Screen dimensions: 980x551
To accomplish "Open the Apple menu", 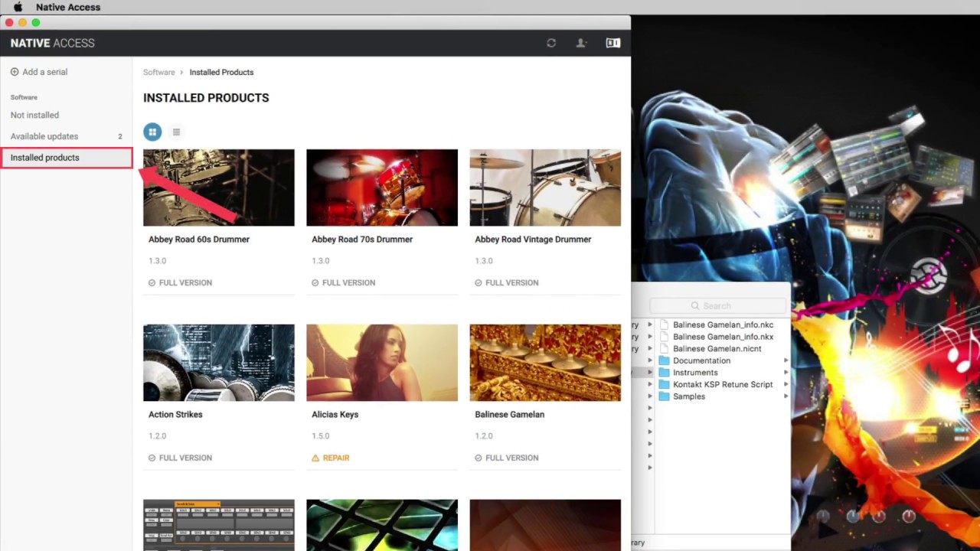I will (x=18, y=7).
